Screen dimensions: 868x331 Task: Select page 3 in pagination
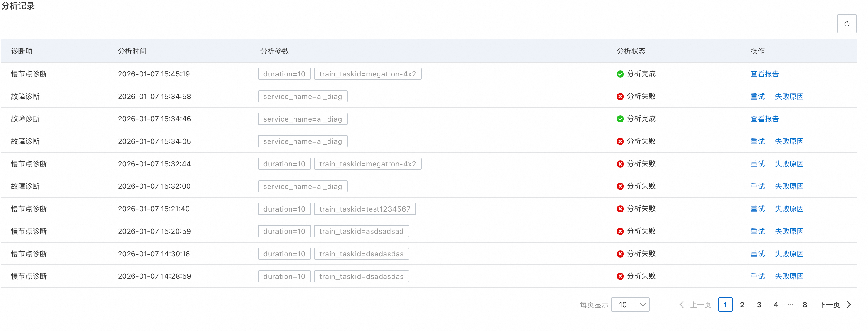point(759,305)
